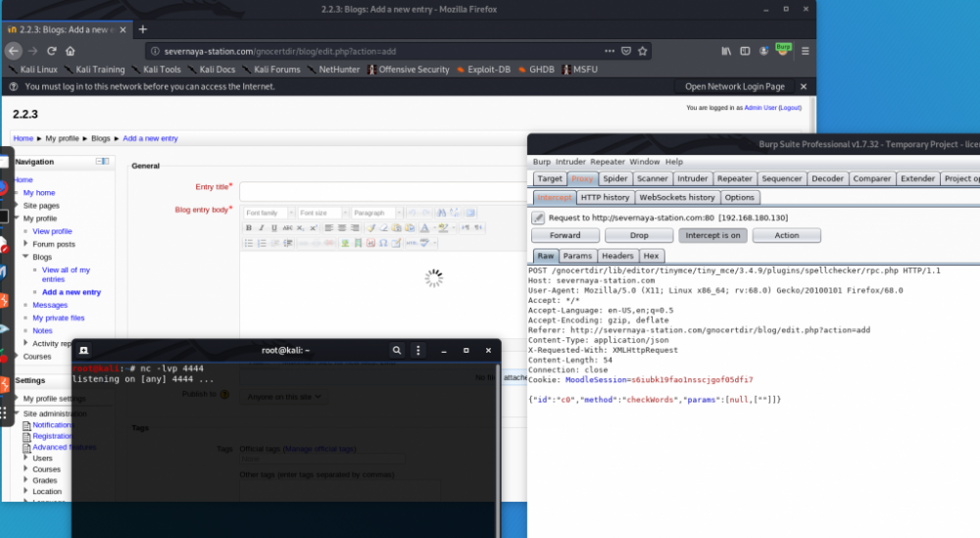The height and width of the screenshot is (538, 980).
Task: Click Action button in Burp
Action: (786, 235)
